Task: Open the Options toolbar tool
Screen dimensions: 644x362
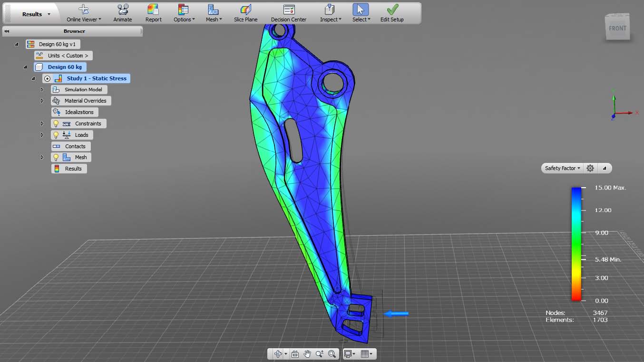Action: tap(184, 13)
